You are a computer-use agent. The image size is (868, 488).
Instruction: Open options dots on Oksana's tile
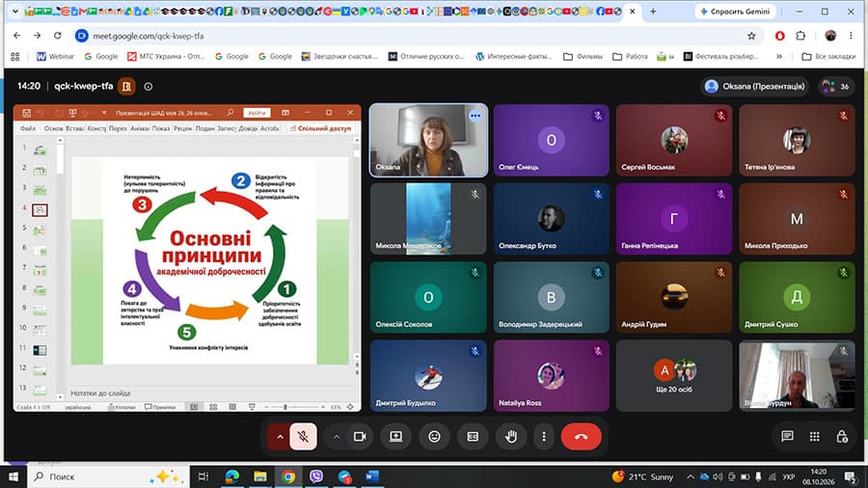(x=475, y=116)
